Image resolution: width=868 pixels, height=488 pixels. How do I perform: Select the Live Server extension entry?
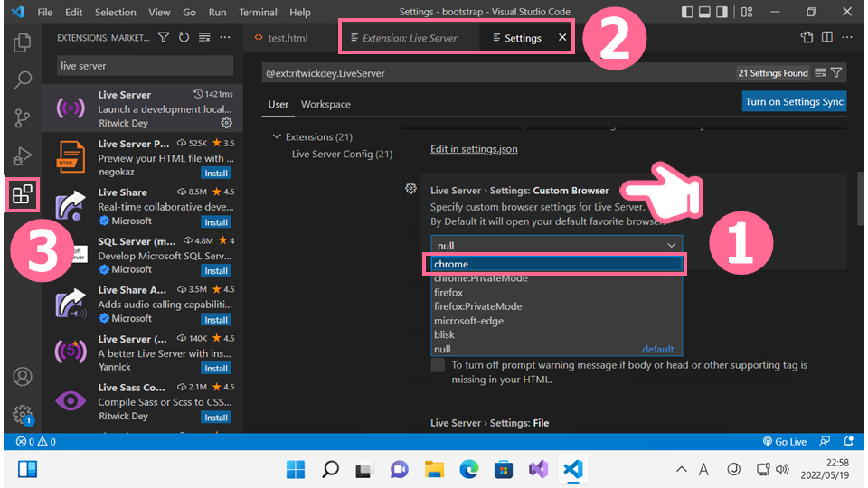[x=142, y=108]
